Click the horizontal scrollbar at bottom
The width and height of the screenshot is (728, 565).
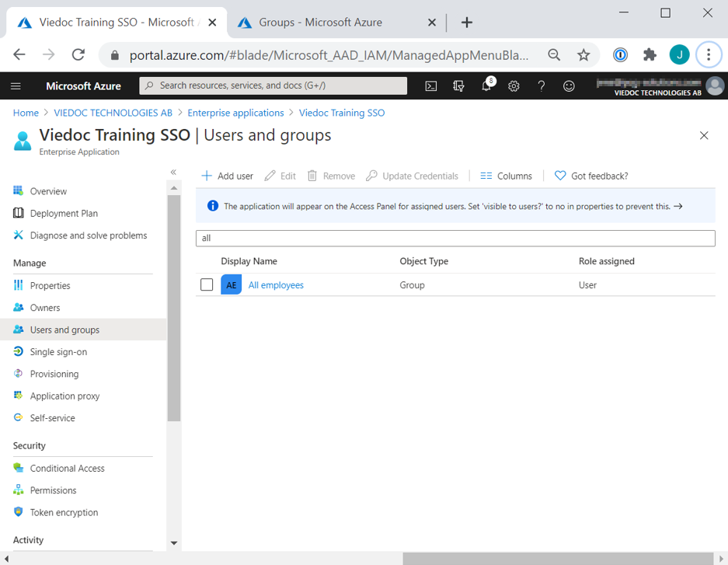click(x=557, y=558)
